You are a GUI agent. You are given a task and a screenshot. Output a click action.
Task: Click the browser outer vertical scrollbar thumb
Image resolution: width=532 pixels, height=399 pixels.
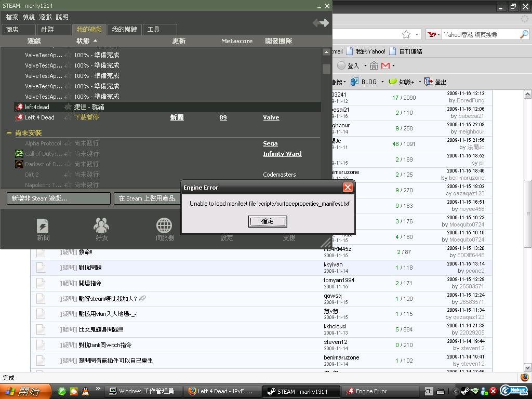pyautogui.click(x=528, y=214)
